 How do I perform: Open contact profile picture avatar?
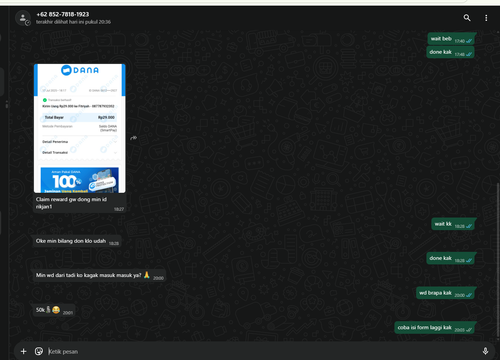[23, 18]
